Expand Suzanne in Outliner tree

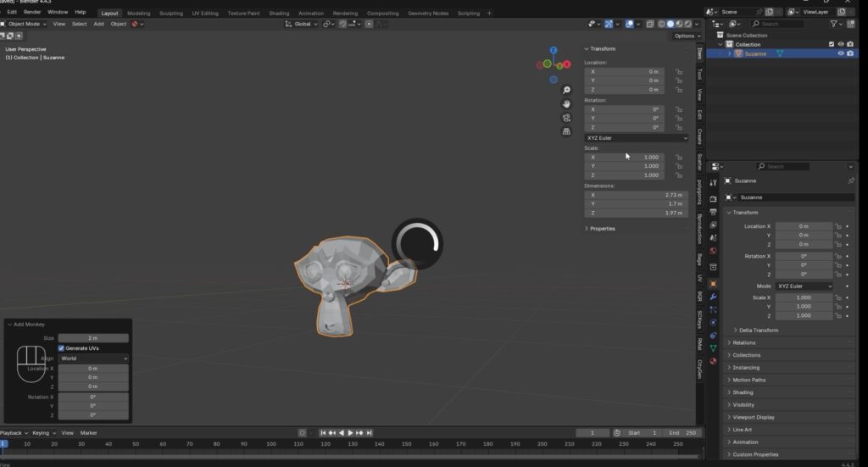729,53
